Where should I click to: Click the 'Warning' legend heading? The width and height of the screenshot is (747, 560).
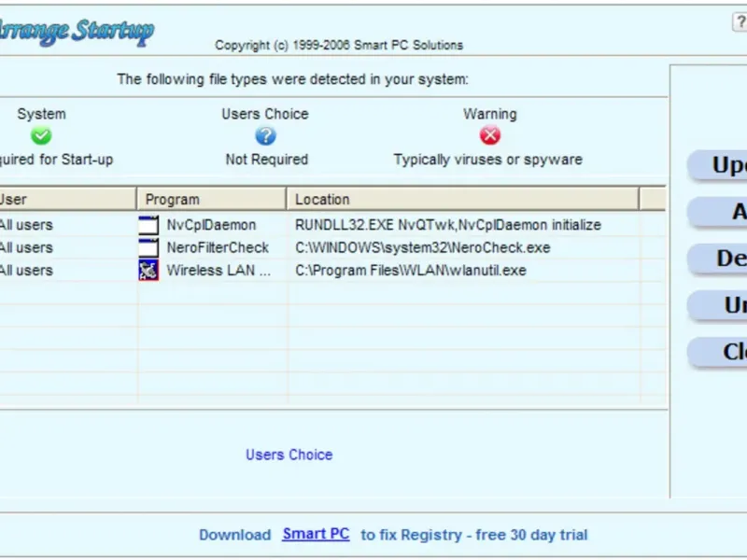pyautogui.click(x=489, y=114)
